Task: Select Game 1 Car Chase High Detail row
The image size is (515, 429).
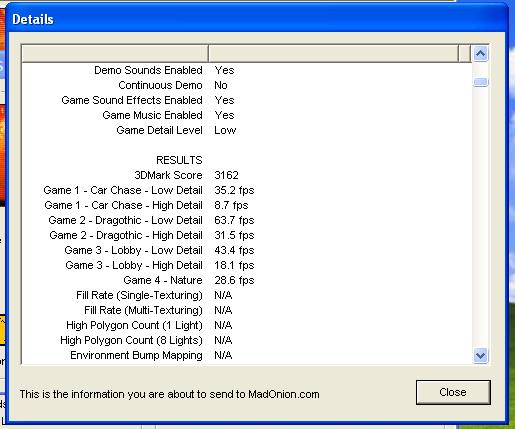Action: [247, 205]
